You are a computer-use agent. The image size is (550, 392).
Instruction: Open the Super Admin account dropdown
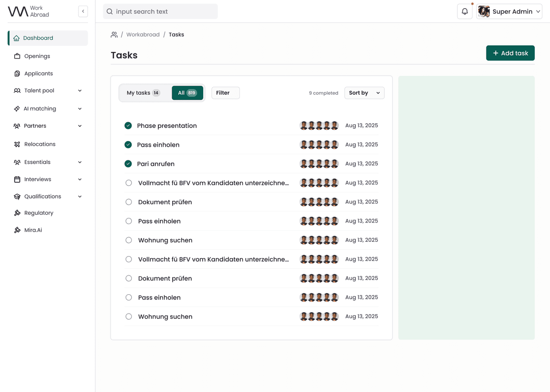(x=509, y=11)
